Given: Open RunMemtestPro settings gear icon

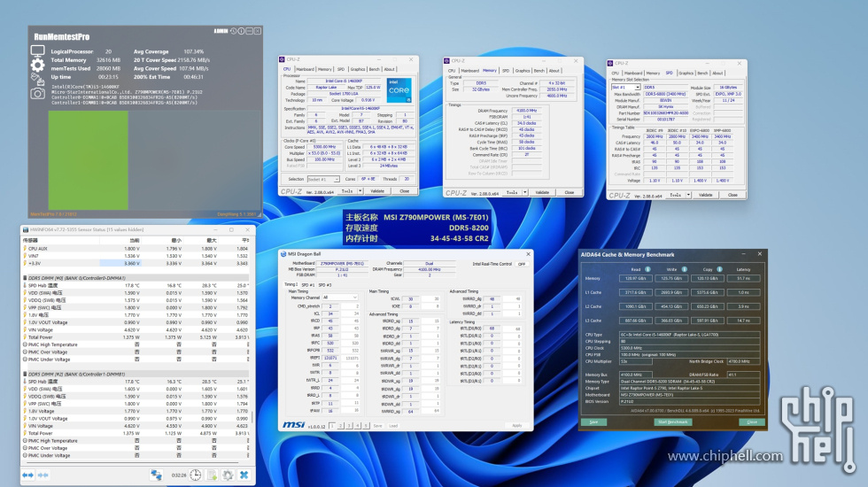Looking at the screenshot, I should (37, 66).
